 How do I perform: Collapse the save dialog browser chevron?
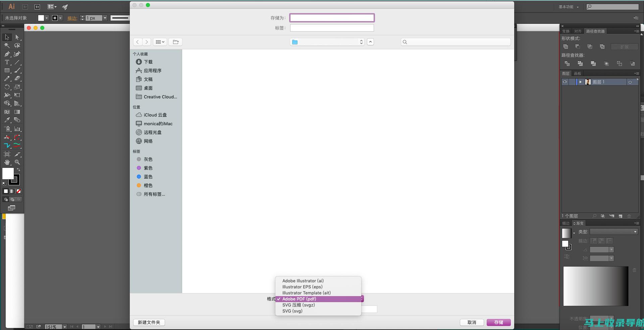(x=370, y=42)
